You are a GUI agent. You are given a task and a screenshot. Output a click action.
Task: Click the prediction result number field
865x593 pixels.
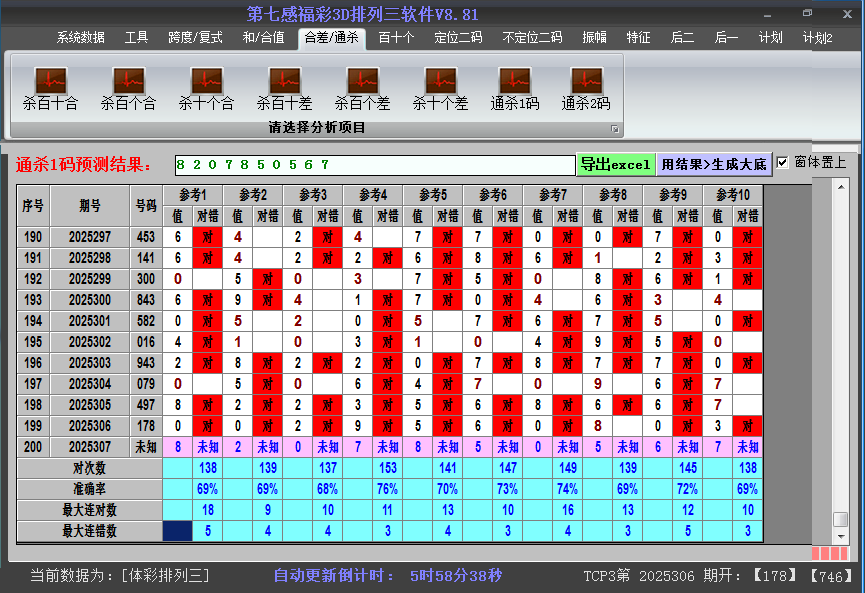point(373,164)
